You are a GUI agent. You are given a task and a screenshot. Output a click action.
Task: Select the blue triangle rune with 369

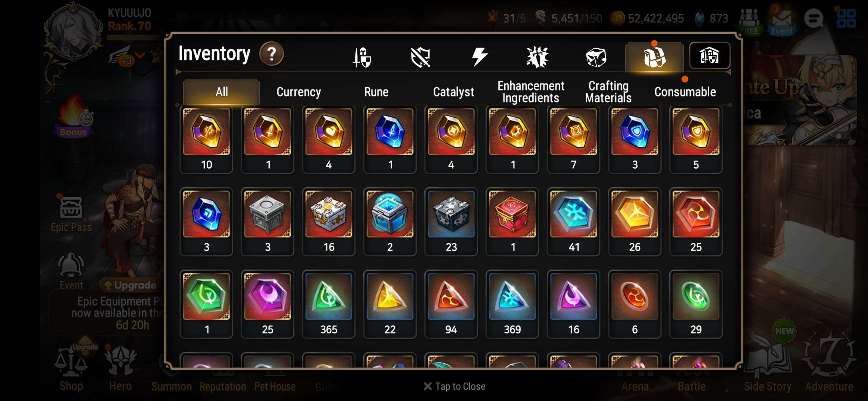click(x=512, y=304)
